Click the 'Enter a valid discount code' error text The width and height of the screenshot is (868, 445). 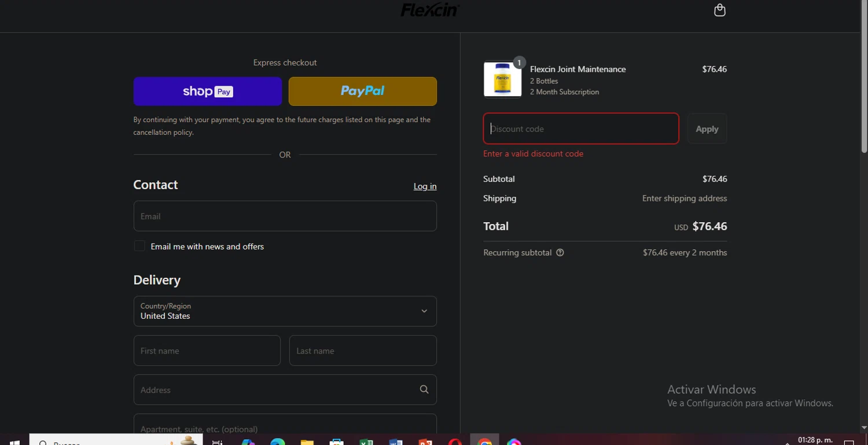click(x=533, y=154)
